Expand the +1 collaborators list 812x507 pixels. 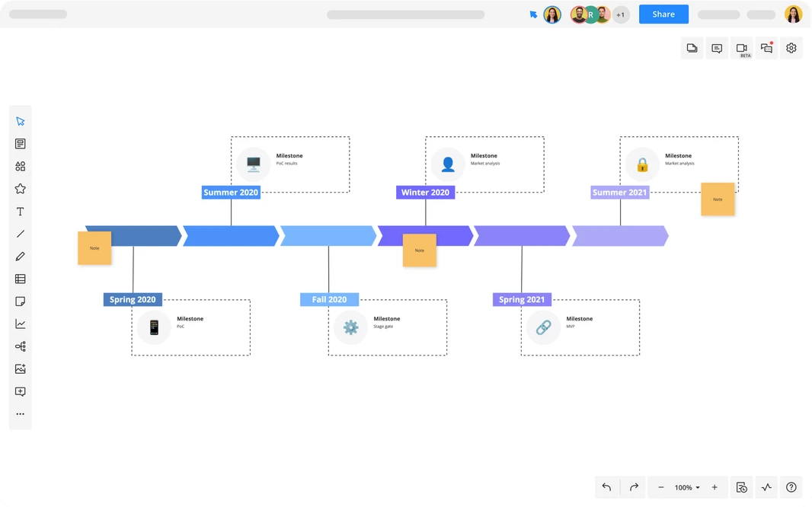click(620, 14)
